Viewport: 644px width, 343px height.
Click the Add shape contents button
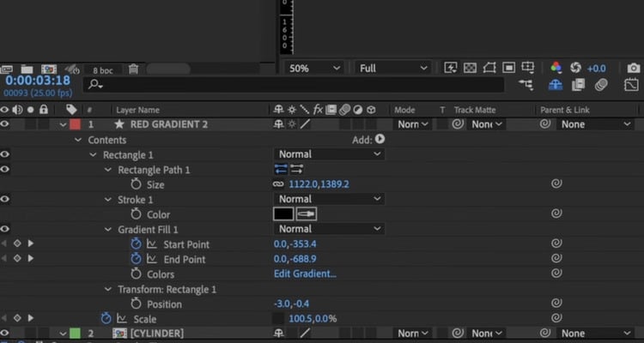(x=380, y=139)
